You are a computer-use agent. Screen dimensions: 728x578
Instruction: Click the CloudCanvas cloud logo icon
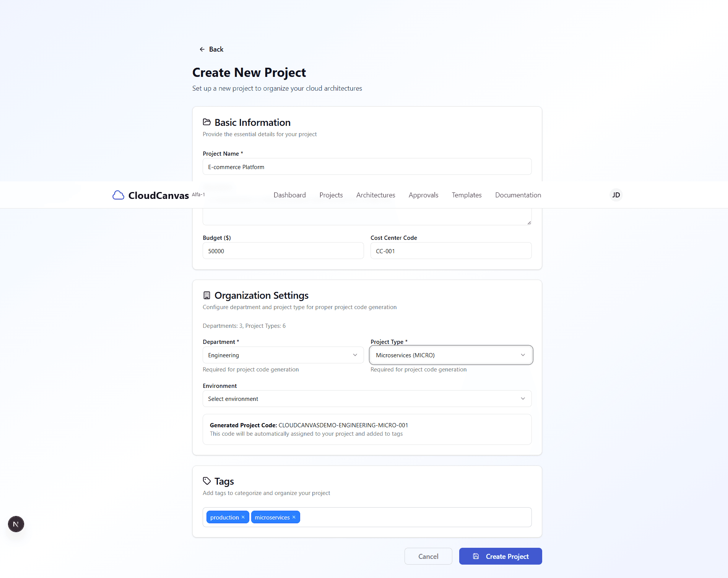coord(118,195)
